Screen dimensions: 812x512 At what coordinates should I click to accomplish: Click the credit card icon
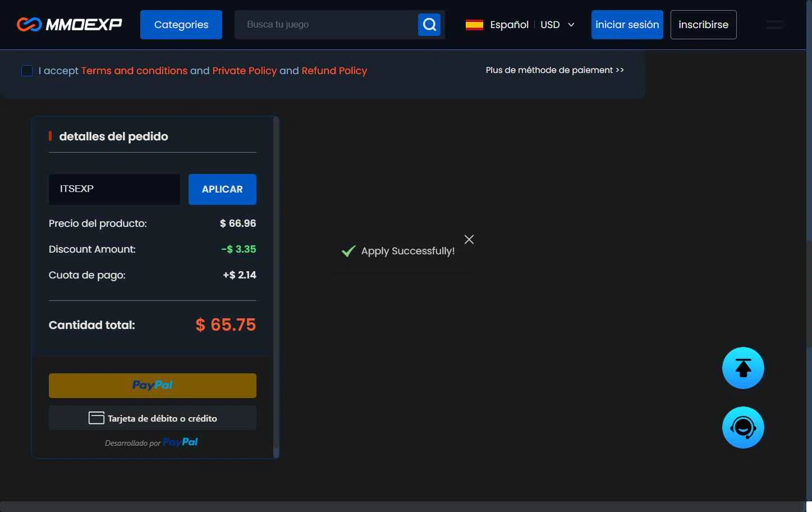pos(97,418)
